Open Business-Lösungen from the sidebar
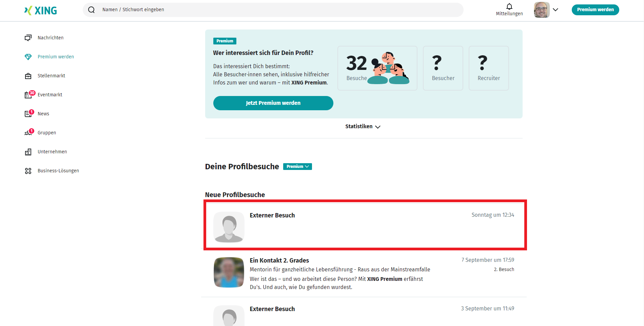Screen dimensions: 644x326 (x=58, y=171)
